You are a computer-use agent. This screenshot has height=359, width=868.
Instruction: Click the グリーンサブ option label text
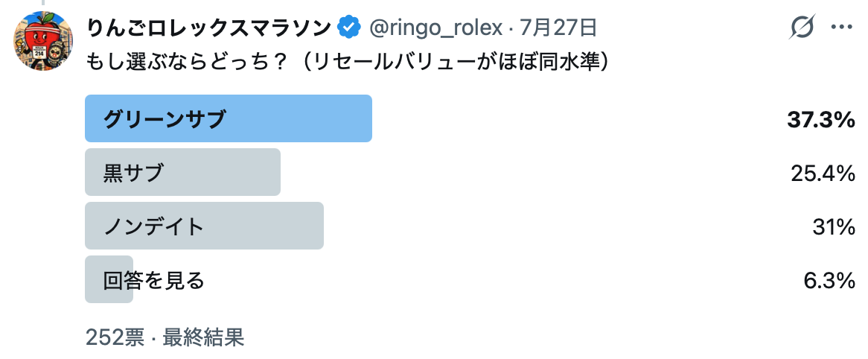coord(165,119)
